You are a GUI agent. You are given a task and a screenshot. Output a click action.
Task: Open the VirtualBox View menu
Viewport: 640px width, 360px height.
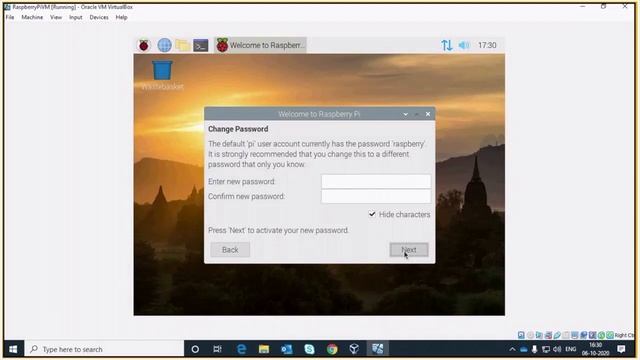tap(56, 18)
